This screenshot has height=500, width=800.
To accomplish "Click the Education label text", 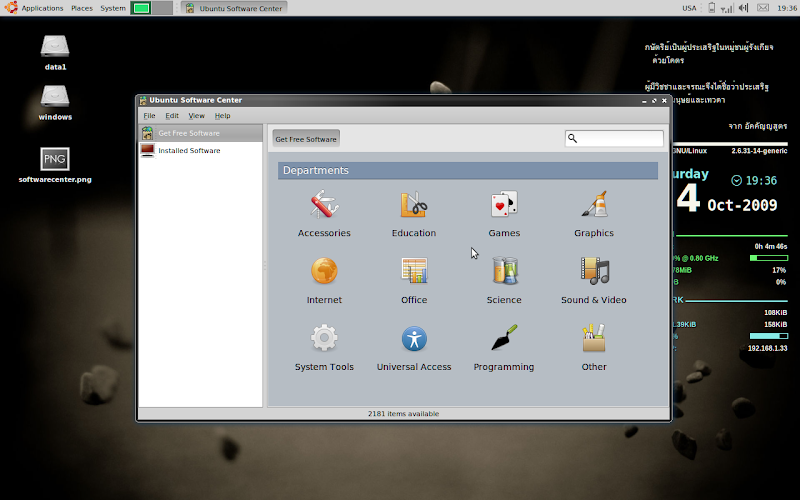I will click(414, 233).
